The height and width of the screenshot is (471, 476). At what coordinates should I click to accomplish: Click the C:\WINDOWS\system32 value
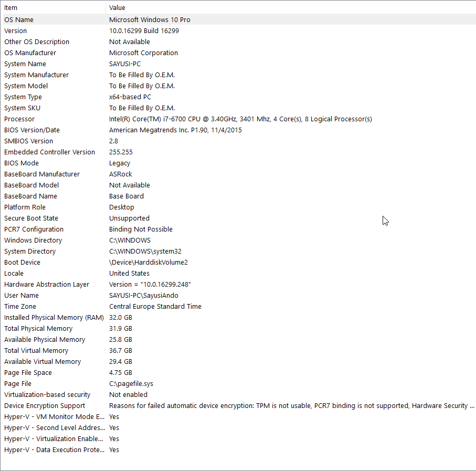145,252
